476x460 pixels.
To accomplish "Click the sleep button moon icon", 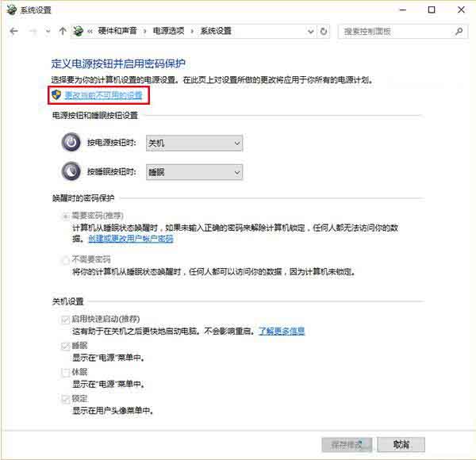I will [x=71, y=172].
